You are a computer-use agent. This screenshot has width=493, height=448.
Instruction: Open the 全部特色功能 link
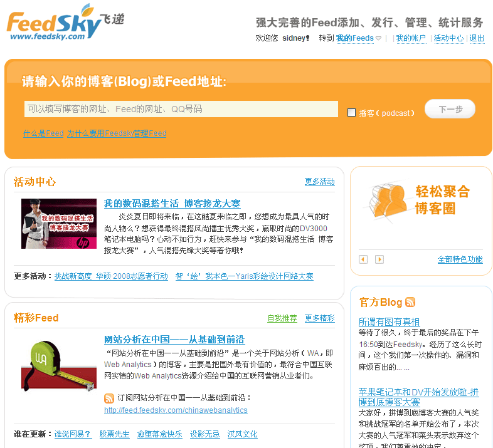click(x=460, y=259)
